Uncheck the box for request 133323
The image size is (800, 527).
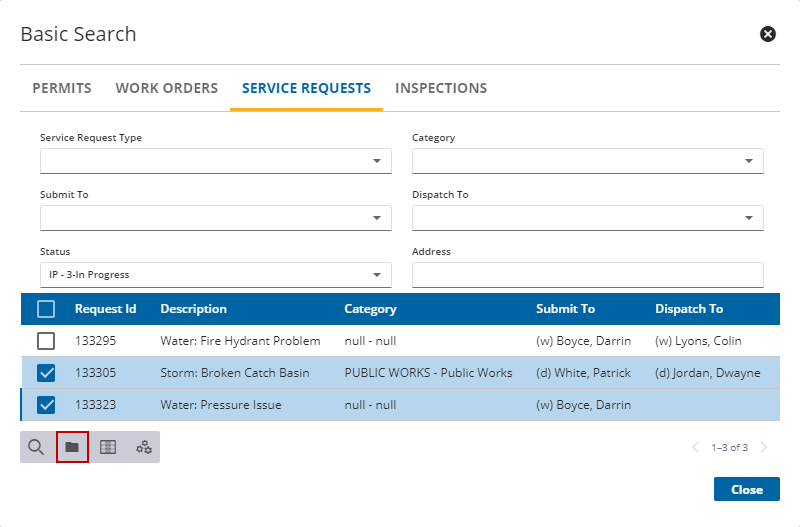(x=46, y=405)
